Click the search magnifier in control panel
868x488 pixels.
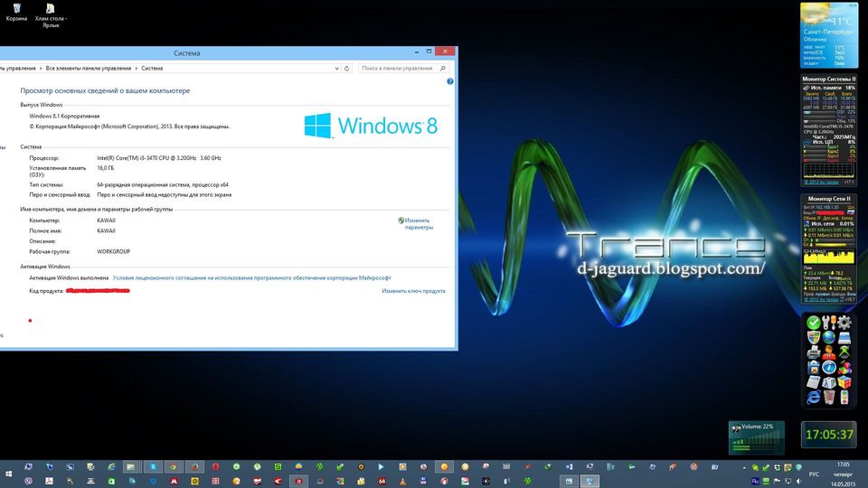pyautogui.click(x=443, y=69)
